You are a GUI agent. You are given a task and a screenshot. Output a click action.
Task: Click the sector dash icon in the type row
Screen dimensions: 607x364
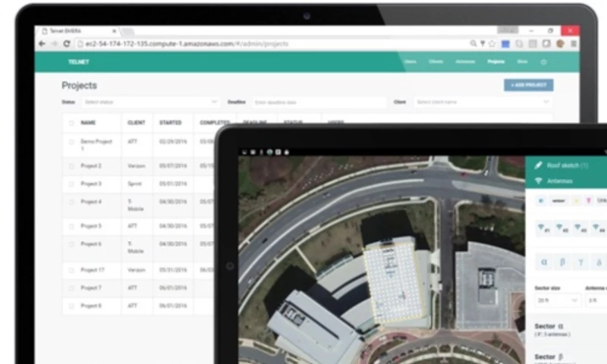point(558,200)
